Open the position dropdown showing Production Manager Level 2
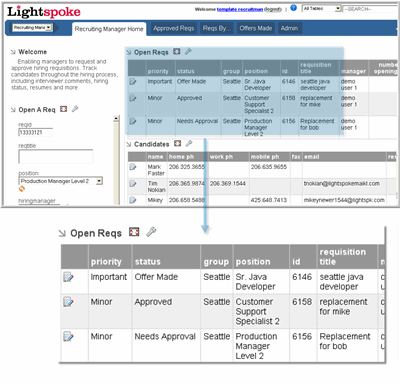The height and width of the screenshot is (384, 400). pos(61,181)
